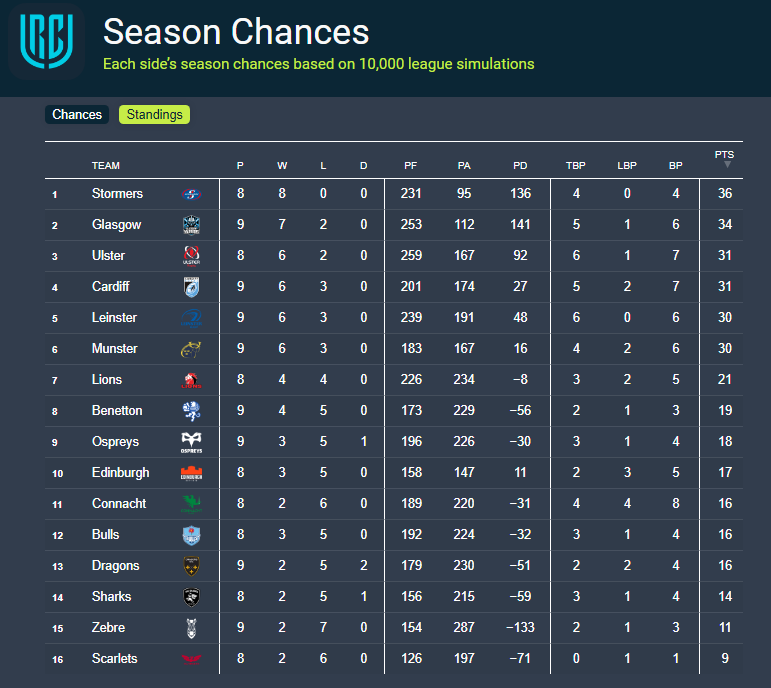Click the Scarlets team logo
The image size is (771, 688).
tap(192, 659)
